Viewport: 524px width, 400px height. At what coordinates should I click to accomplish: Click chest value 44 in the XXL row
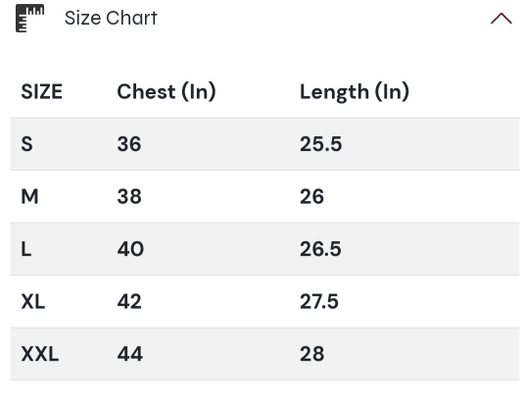pos(130,354)
